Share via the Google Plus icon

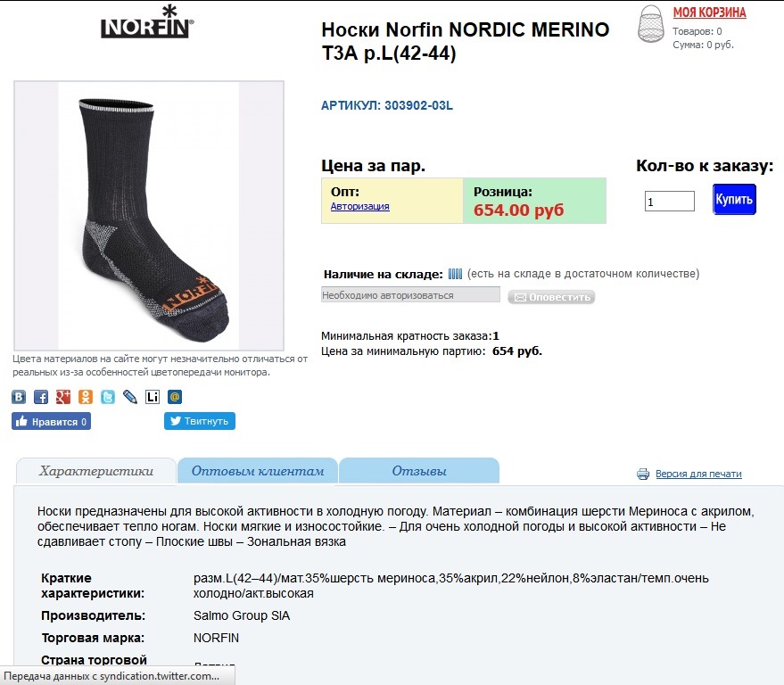click(63, 397)
